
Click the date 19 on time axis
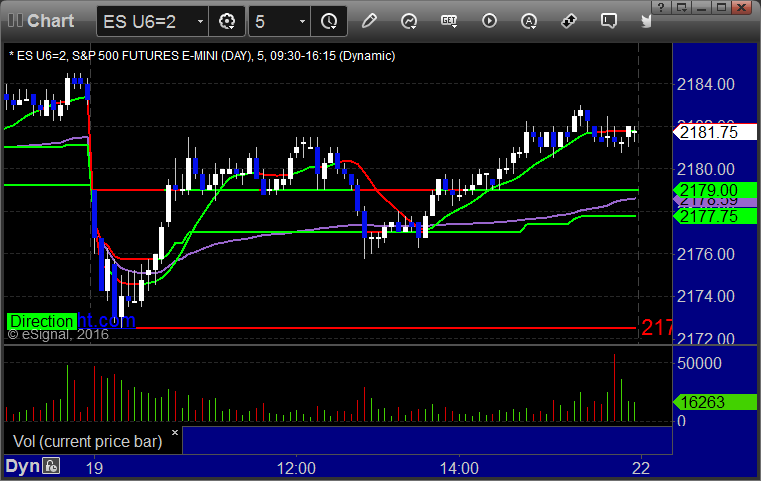94,468
